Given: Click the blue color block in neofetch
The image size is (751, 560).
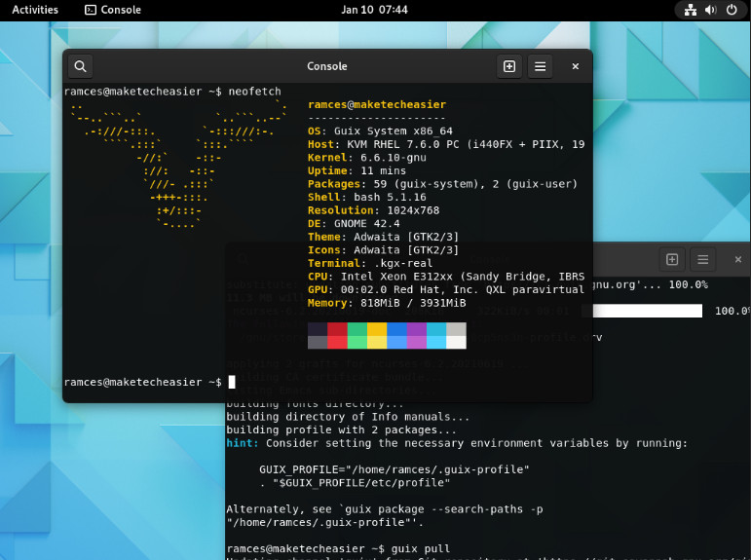Looking at the screenshot, I should click(x=396, y=328).
